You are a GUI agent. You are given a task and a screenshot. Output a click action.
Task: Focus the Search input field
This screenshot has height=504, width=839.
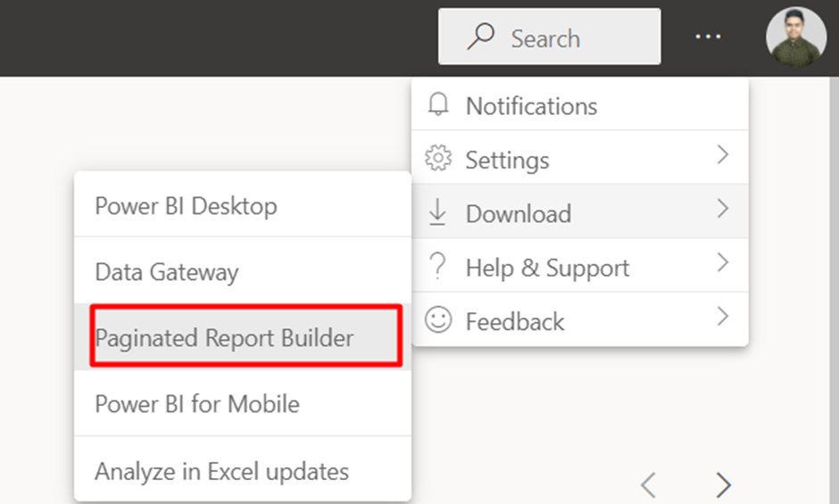[x=550, y=37]
